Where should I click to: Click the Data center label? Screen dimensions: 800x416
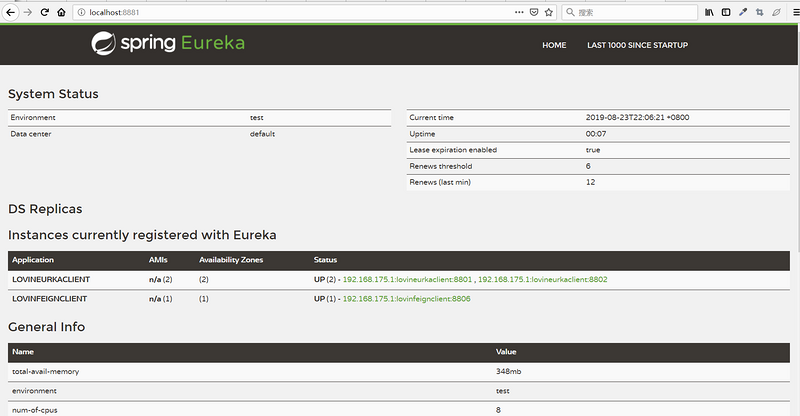[x=31, y=134]
